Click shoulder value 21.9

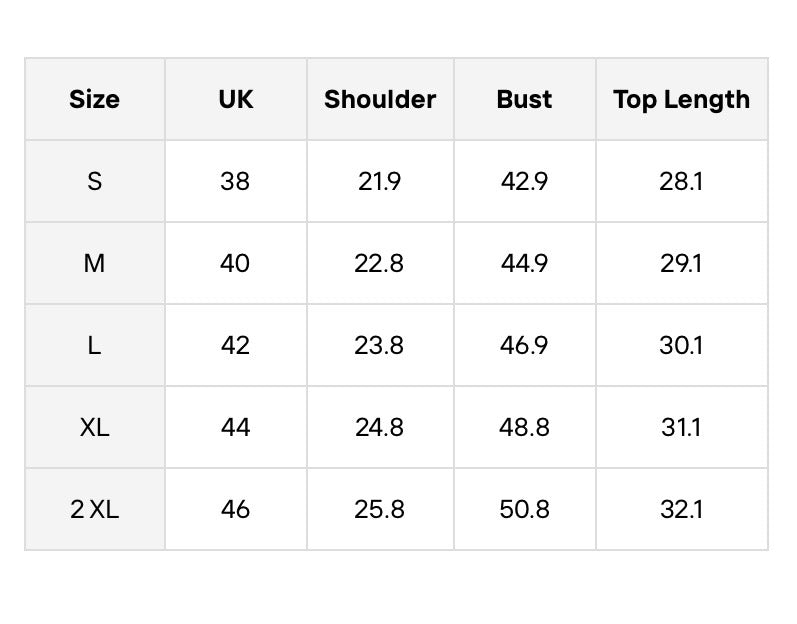pos(380,181)
